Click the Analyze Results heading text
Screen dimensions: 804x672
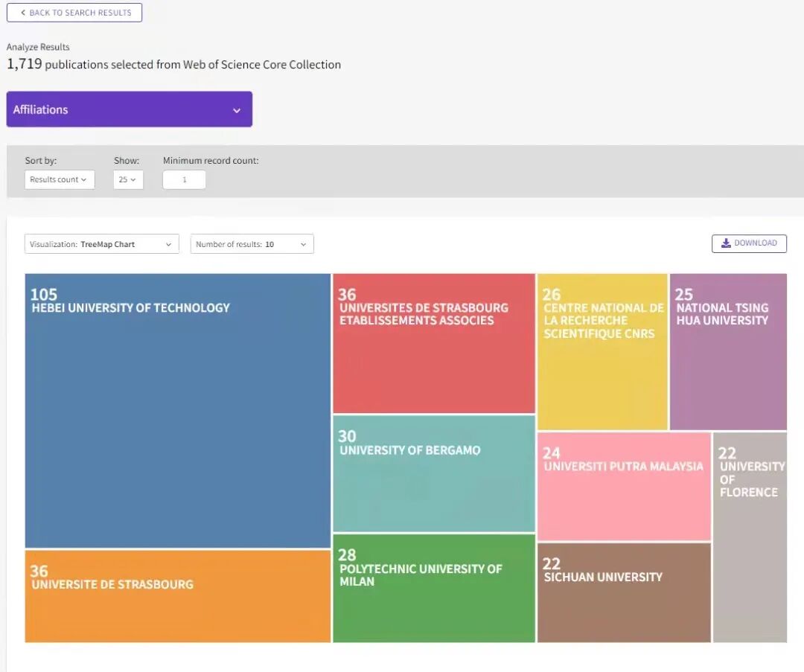click(38, 47)
